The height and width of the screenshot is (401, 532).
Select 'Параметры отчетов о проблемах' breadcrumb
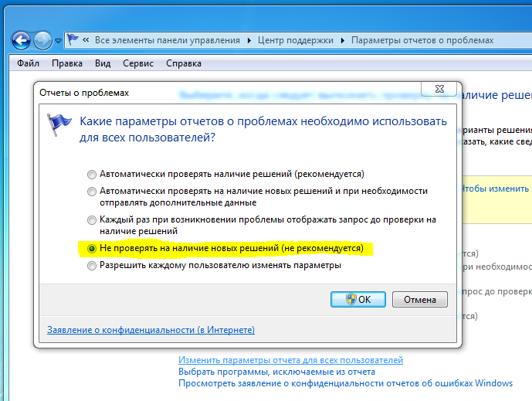click(422, 40)
